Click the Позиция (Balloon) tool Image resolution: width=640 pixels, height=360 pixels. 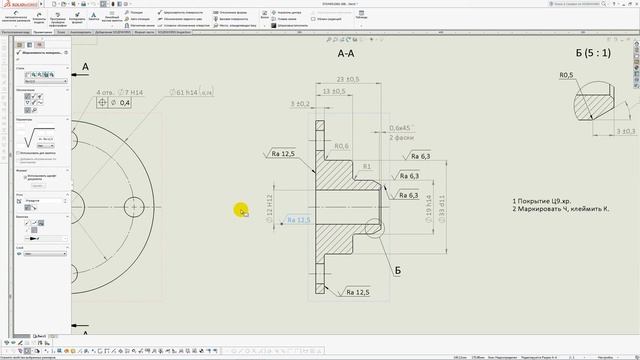tap(134, 13)
